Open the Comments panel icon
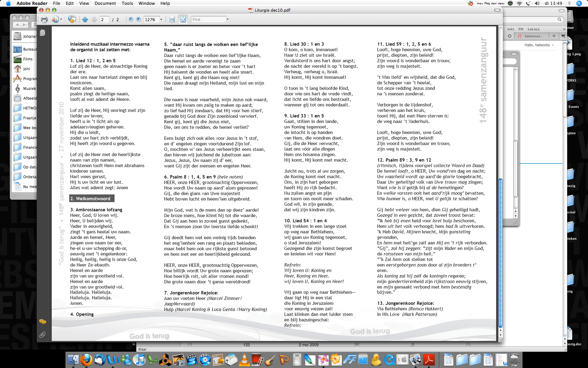Viewport: 588px width, 368px height. (x=43, y=322)
